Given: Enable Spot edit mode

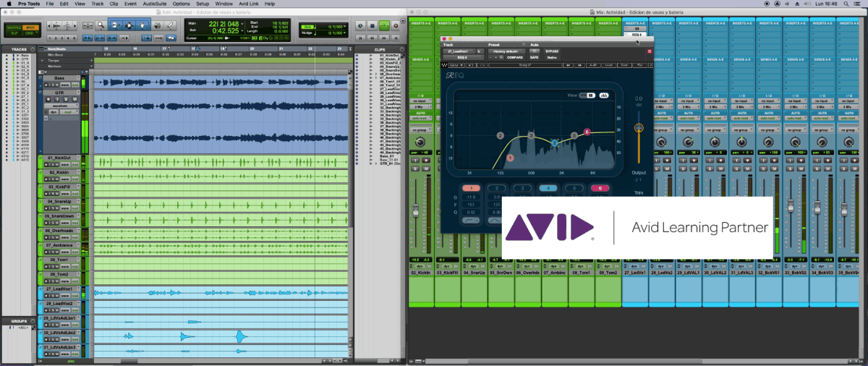Looking at the screenshot, I should click(x=30, y=27).
